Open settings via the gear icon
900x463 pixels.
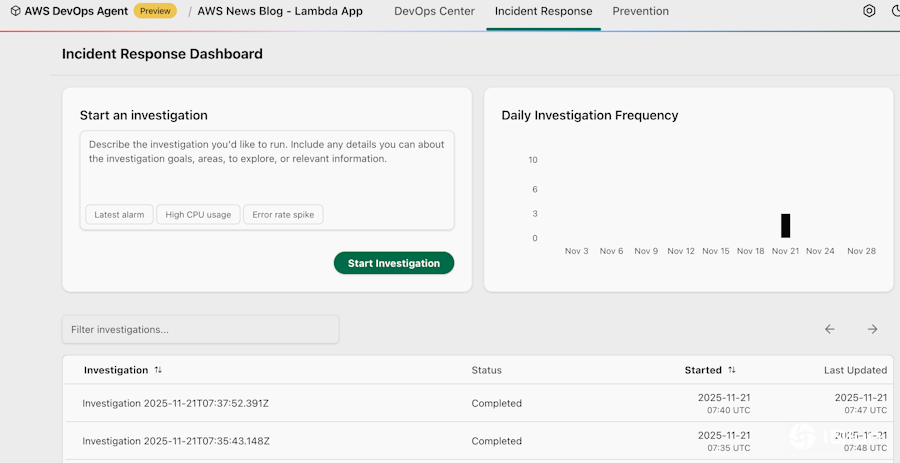pyautogui.click(x=869, y=11)
